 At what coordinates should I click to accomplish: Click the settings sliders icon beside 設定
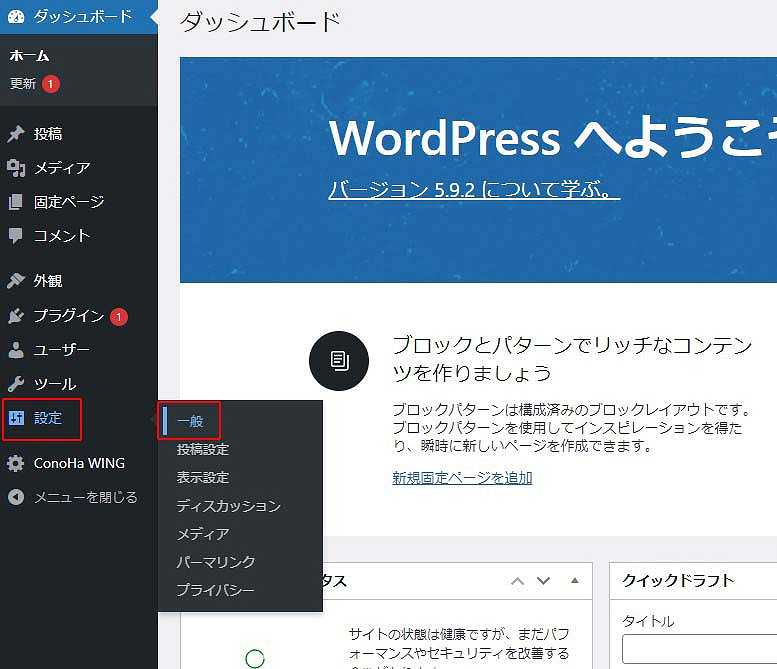click(16, 418)
